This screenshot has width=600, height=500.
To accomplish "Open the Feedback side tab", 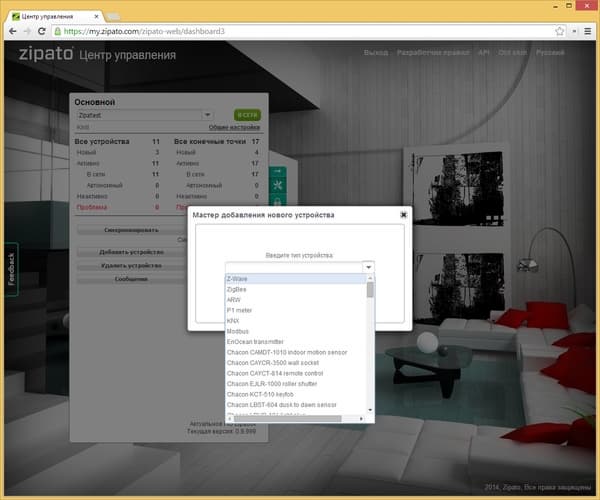I will [x=11, y=269].
